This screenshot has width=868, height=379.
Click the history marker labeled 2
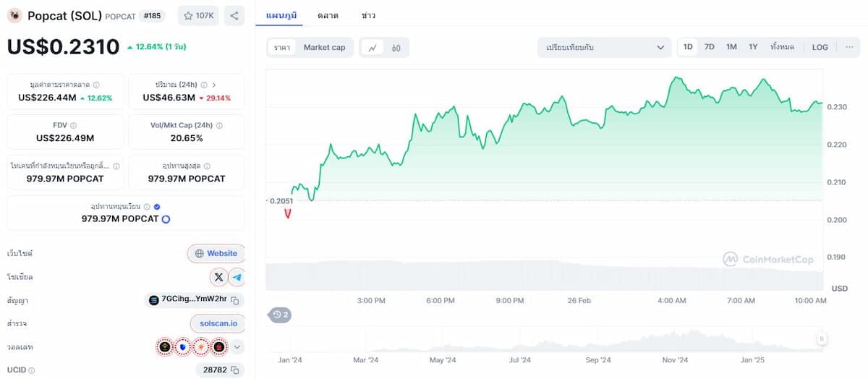tap(281, 315)
